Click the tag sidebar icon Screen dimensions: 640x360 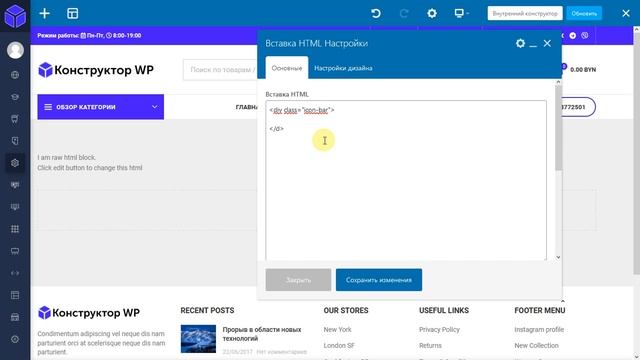pyautogui.click(x=15, y=141)
